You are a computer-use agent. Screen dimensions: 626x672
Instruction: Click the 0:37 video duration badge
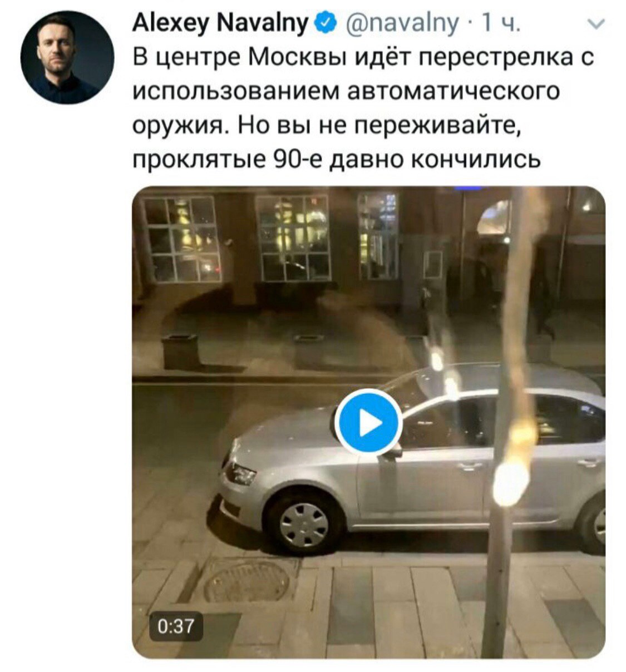pos(175,626)
